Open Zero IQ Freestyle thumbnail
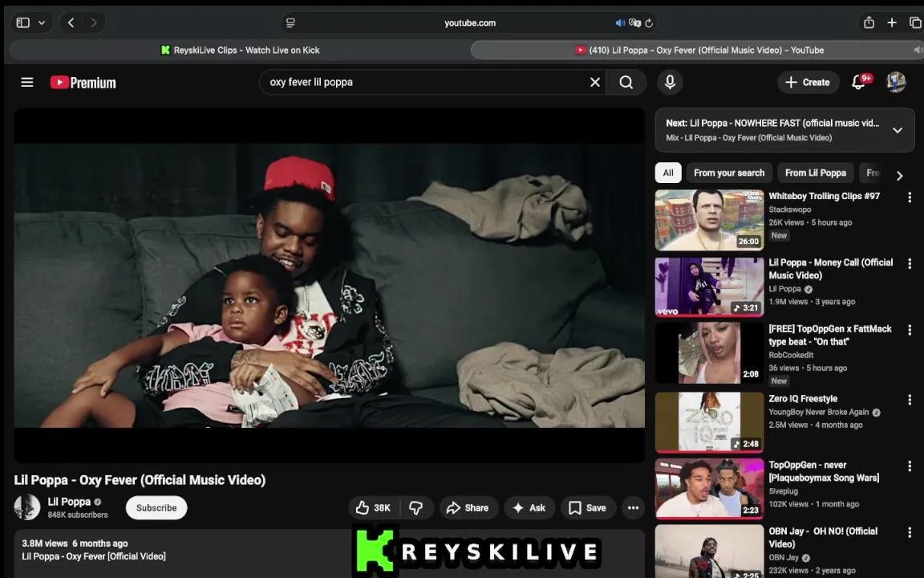Image resolution: width=924 pixels, height=578 pixels. (x=710, y=422)
